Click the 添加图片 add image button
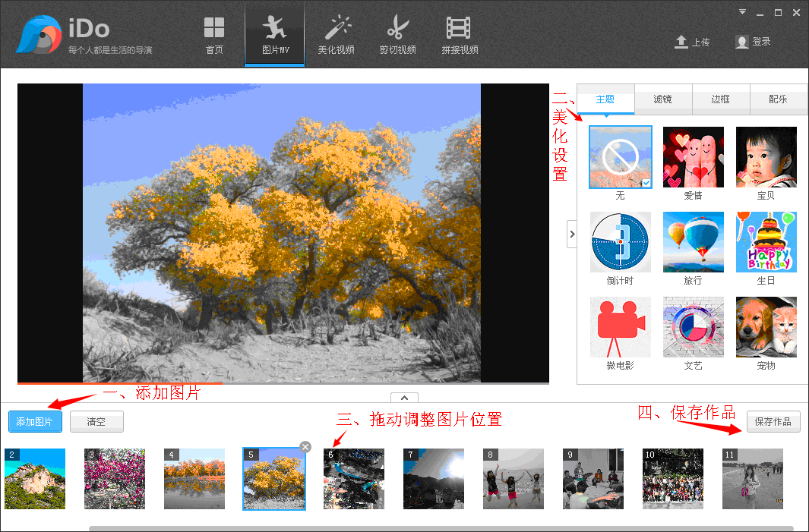This screenshot has height=532, width=809. 35,421
